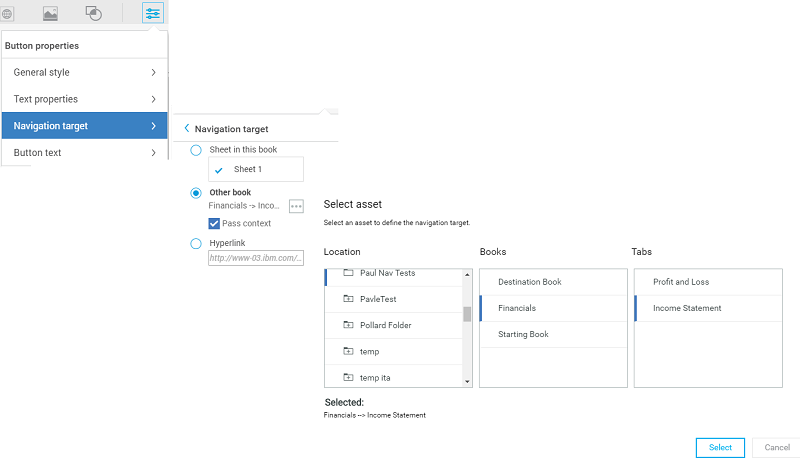Go back using Navigation target chevron
This screenshot has width=800, height=474.
point(187,128)
